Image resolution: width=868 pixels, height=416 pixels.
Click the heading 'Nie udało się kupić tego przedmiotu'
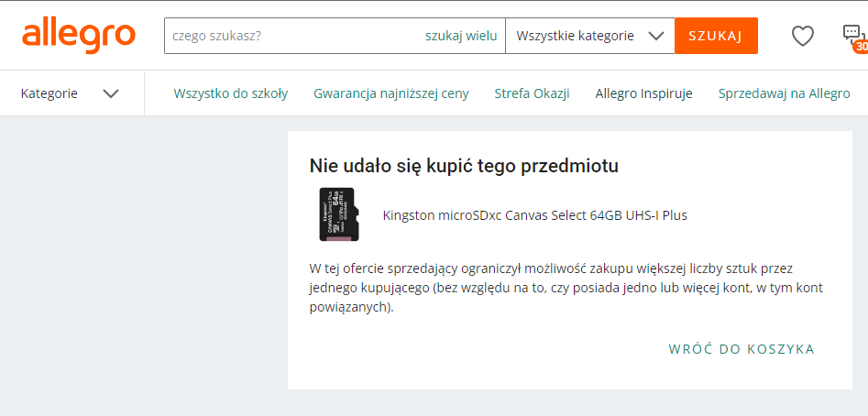[464, 166]
